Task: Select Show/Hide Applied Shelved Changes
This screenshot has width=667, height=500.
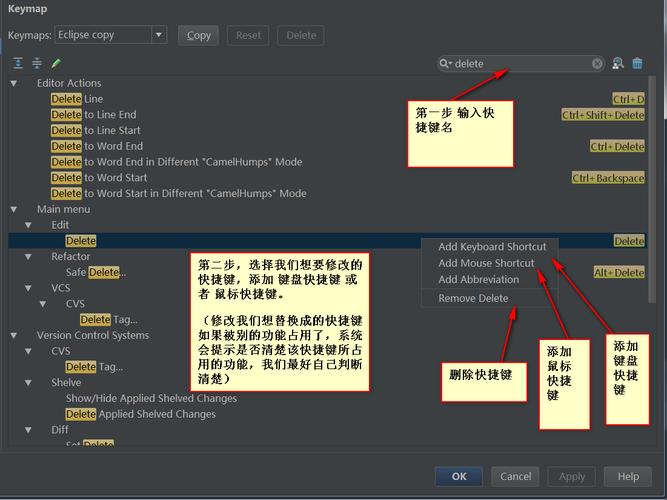Action: click(x=151, y=398)
